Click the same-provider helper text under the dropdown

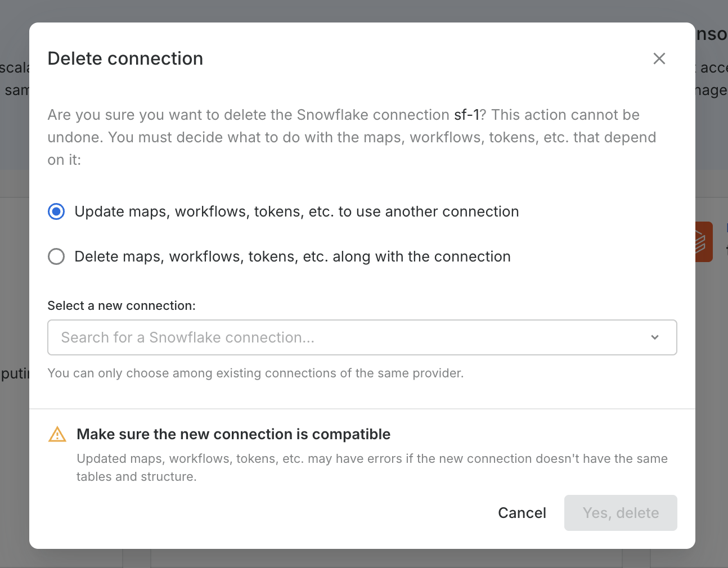(255, 373)
